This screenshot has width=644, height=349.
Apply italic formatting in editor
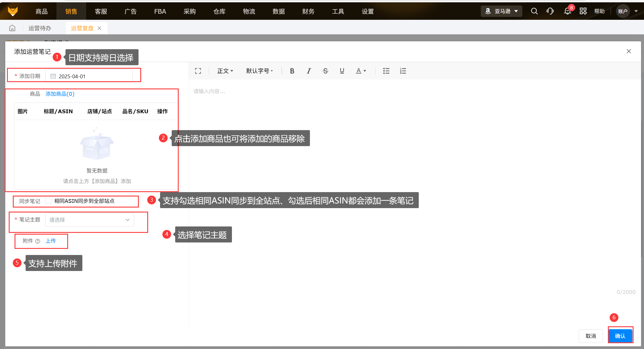pos(309,71)
